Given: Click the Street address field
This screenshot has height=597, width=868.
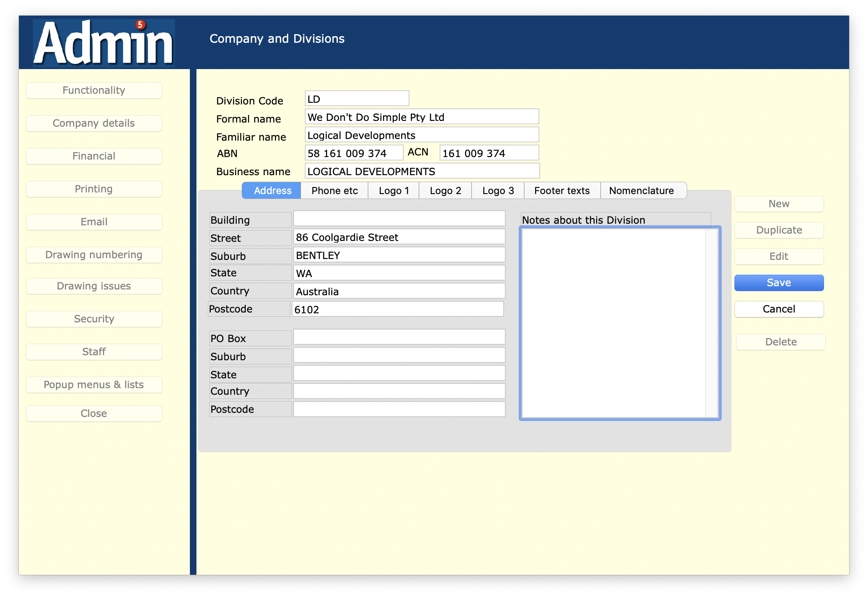Looking at the screenshot, I should (x=399, y=237).
